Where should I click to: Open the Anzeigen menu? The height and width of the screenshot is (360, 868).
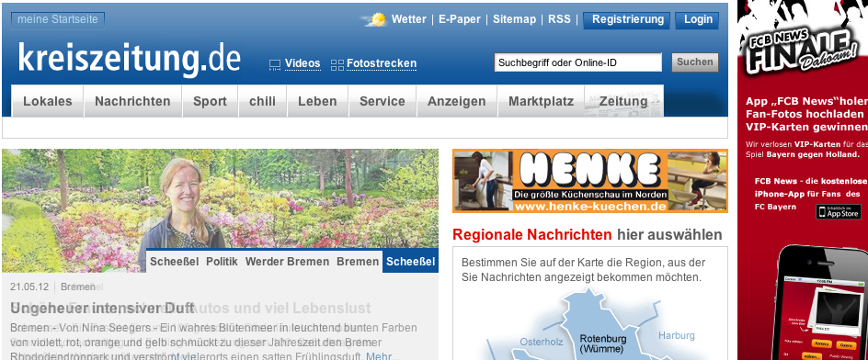click(x=457, y=101)
